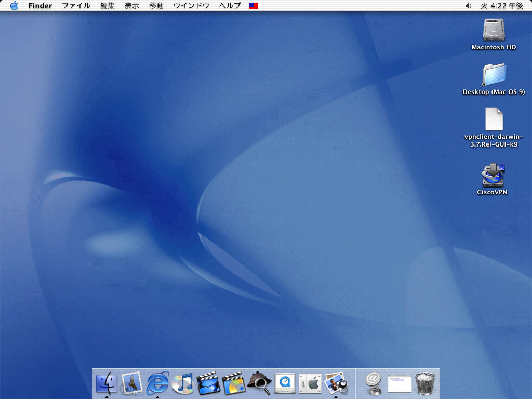532x399 pixels.
Task: Open the Finder application menu
Action: point(40,6)
